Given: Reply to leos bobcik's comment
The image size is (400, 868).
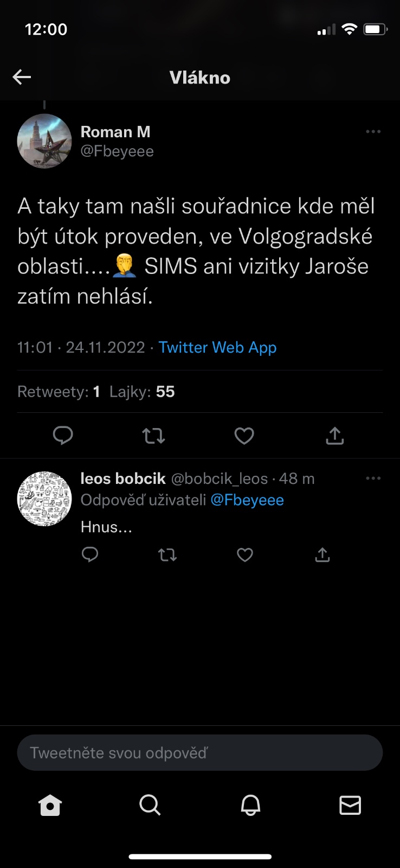Looking at the screenshot, I should point(90,554).
